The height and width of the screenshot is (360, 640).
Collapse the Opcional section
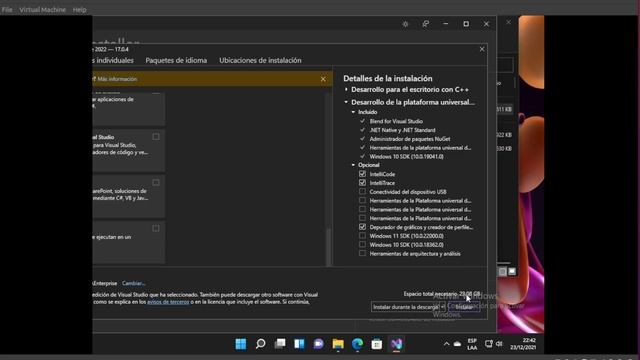click(x=353, y=165)
